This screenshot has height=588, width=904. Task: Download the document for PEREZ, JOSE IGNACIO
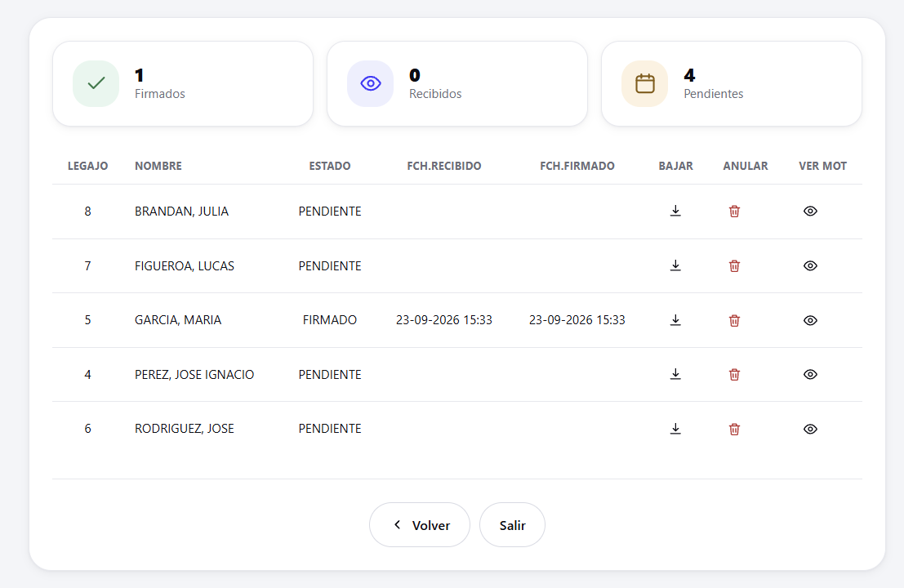675,374
